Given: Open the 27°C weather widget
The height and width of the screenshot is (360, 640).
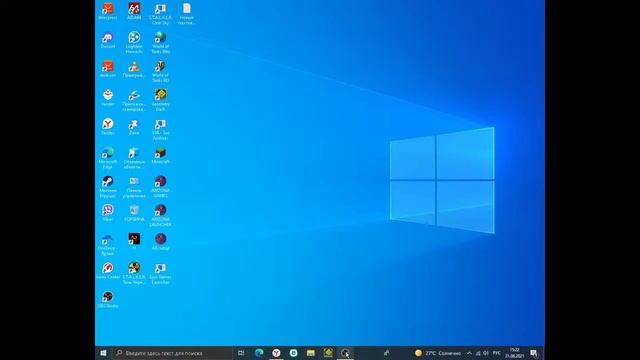Looking at the screenshot, I should [x=438, y=353].
